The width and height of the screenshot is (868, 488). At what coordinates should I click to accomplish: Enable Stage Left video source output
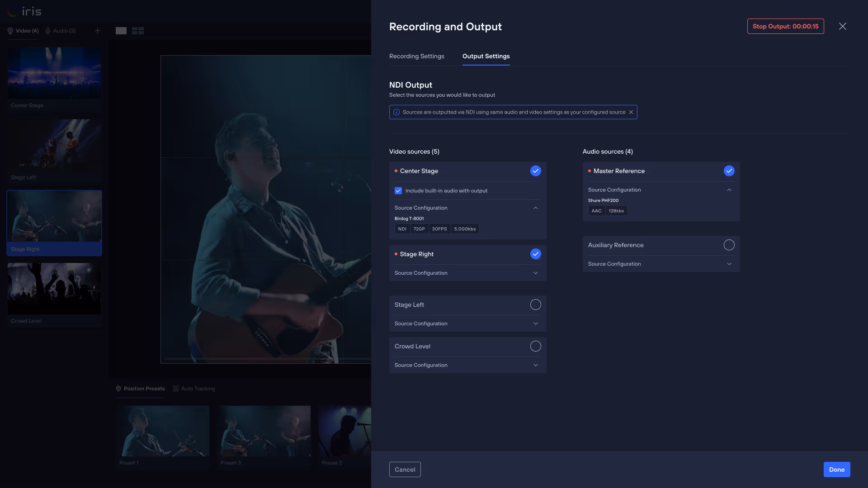(x=535, y=305)
